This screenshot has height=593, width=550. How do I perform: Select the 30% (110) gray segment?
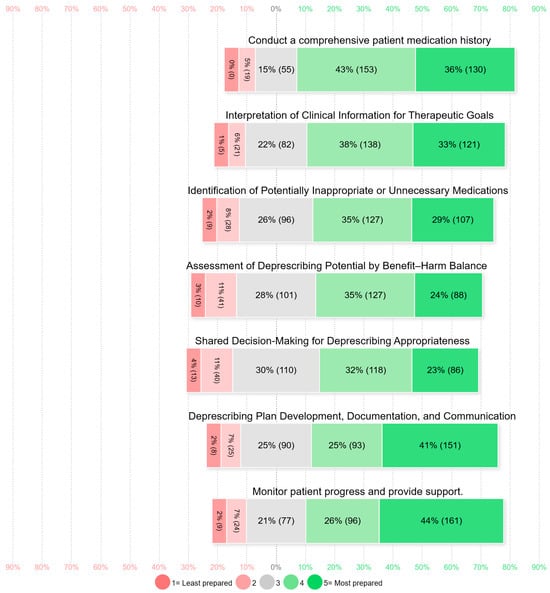pos(276,370)
